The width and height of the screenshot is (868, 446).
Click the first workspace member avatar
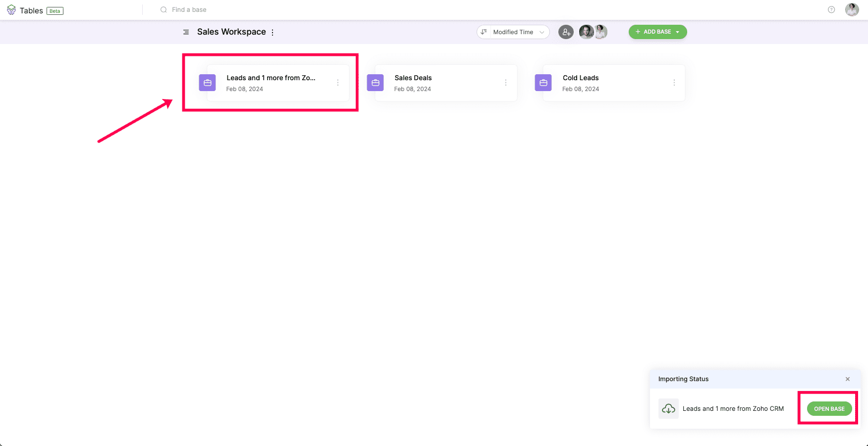(x=586, y=32)
